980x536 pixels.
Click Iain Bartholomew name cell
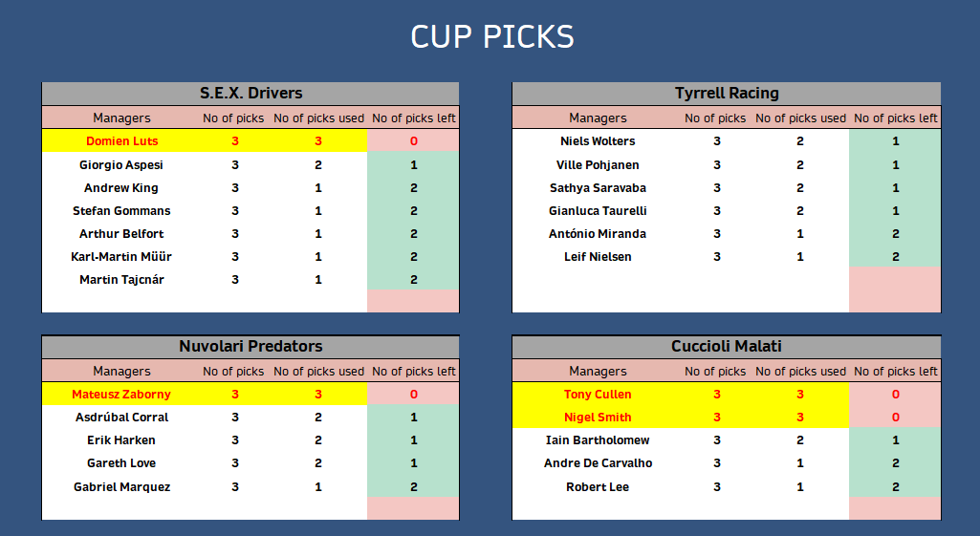[x=598, y=440]
